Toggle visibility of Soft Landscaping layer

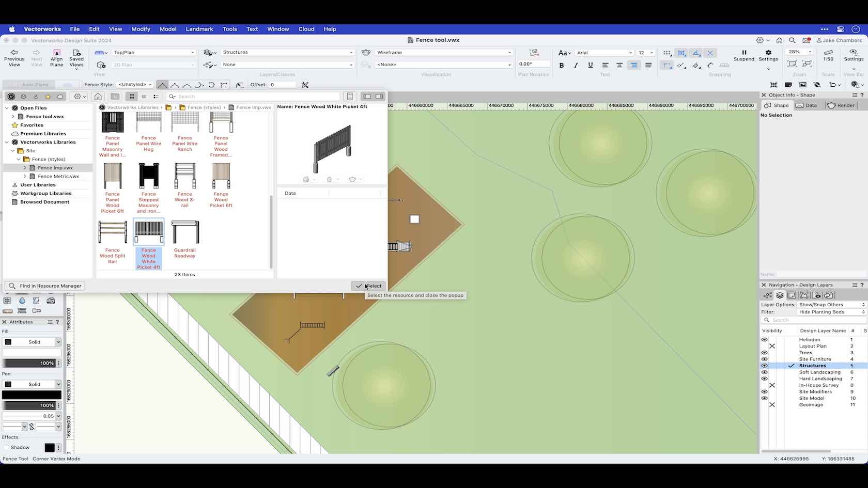tap(764, 372)
